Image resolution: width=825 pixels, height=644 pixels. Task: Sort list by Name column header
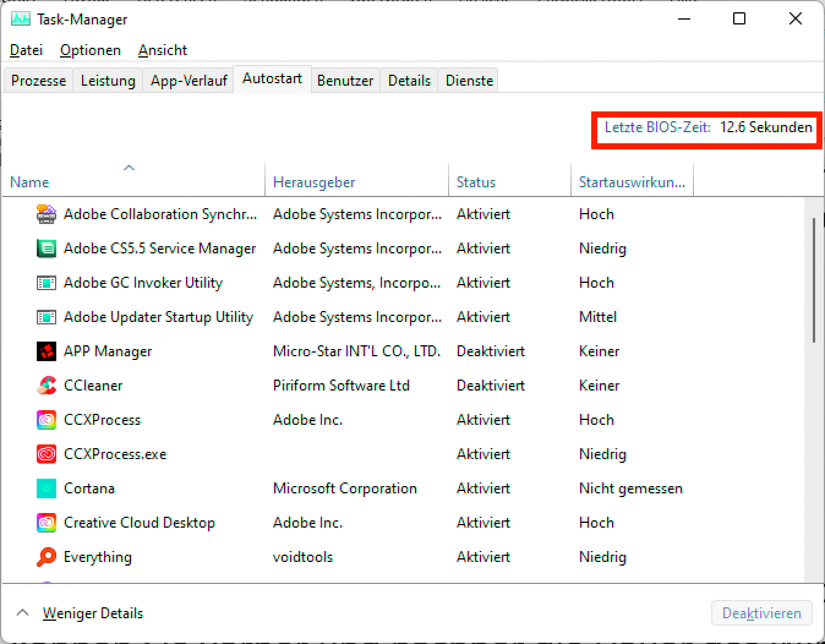[29, 182]
